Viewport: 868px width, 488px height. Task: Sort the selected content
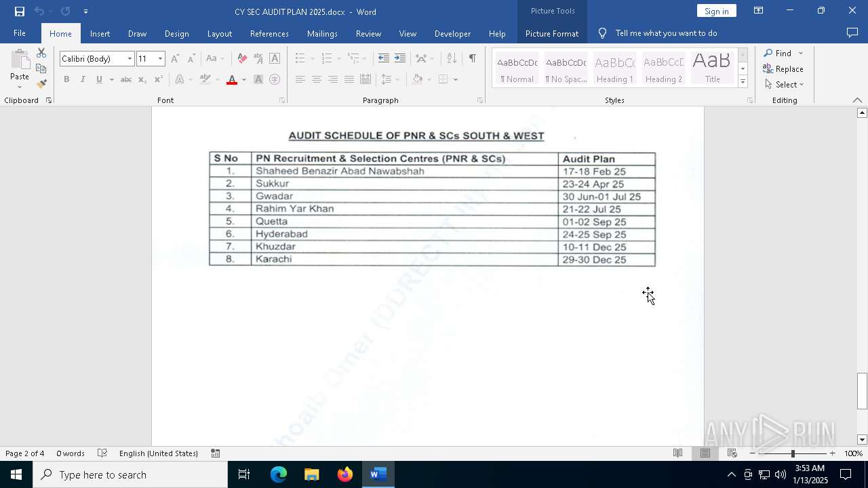pyautogui.click(x=452, y=59)
